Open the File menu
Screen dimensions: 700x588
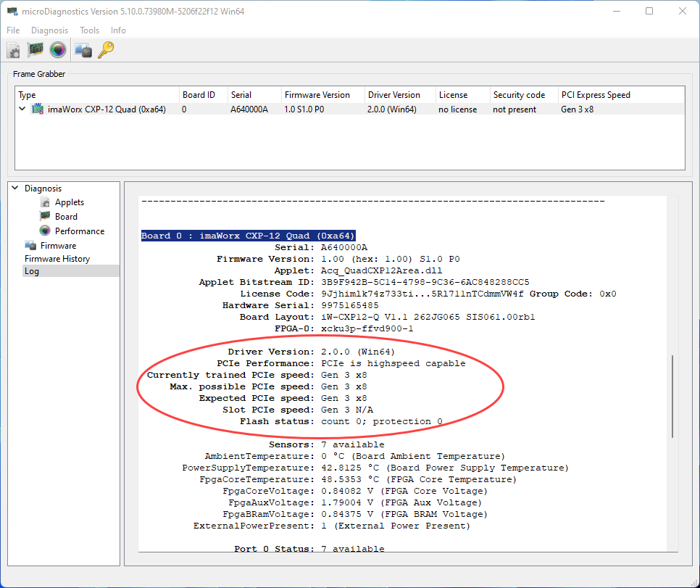click(13, 30)
